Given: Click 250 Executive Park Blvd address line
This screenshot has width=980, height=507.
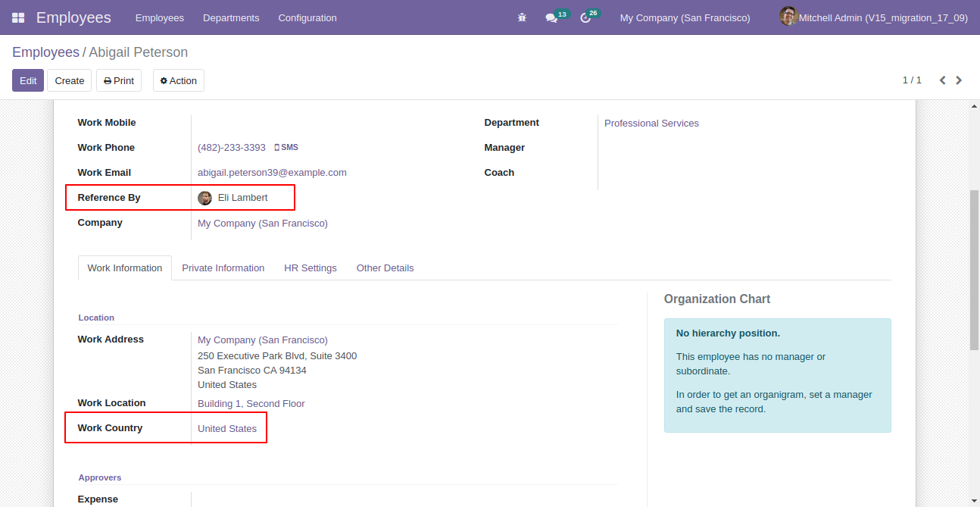Looking at the screenshot, I should pos(277,356).
